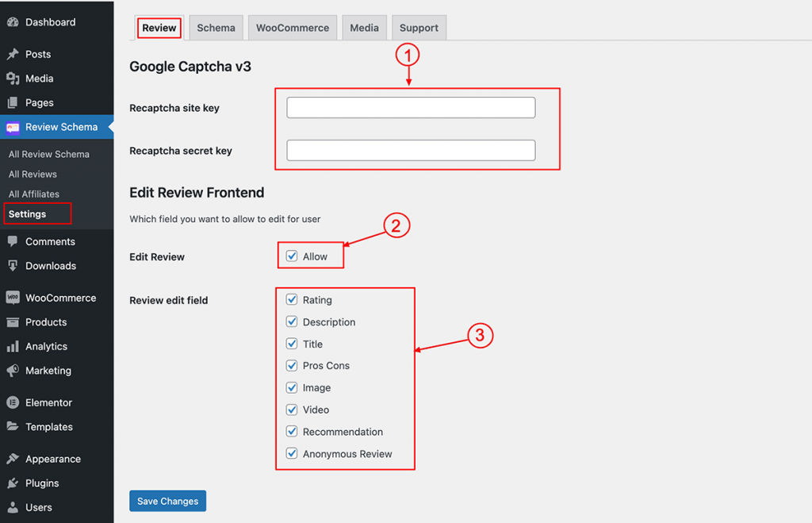
Task: Toggle the Description checkbox
Action: [x=292, y=322]
